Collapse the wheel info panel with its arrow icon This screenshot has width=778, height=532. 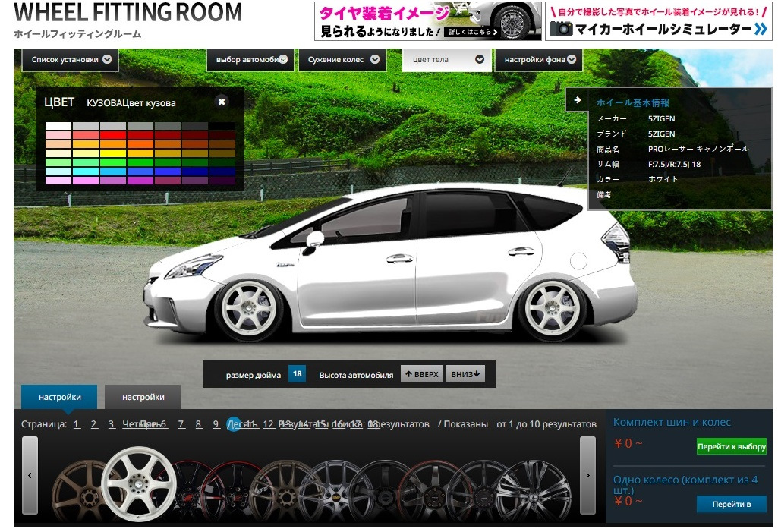[577, 100]
